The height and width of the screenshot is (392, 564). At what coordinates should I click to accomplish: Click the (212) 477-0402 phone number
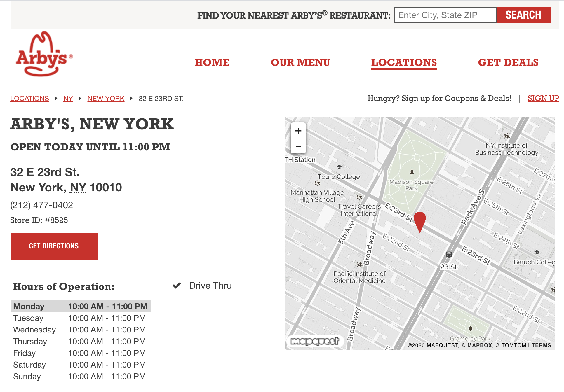pos(42,205)
